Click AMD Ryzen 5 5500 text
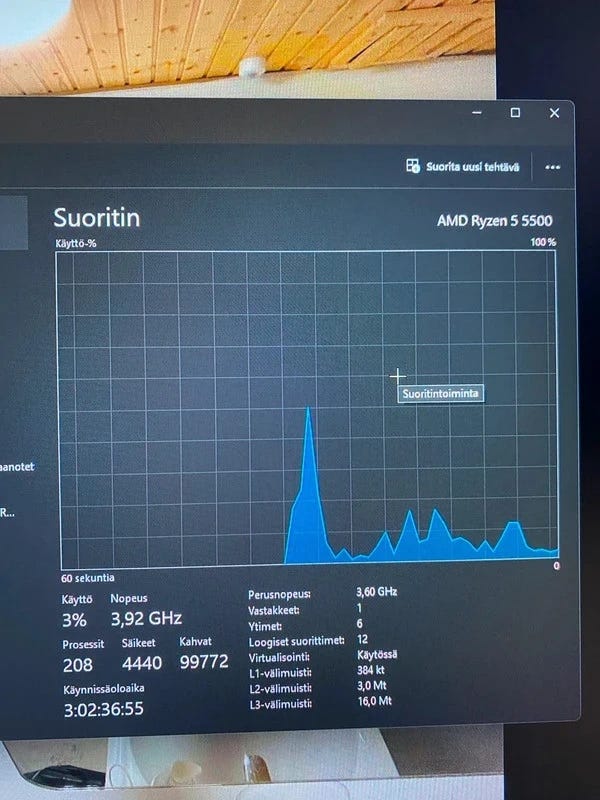The height and width of the screenshot is (800, 600). pos(494,221)
